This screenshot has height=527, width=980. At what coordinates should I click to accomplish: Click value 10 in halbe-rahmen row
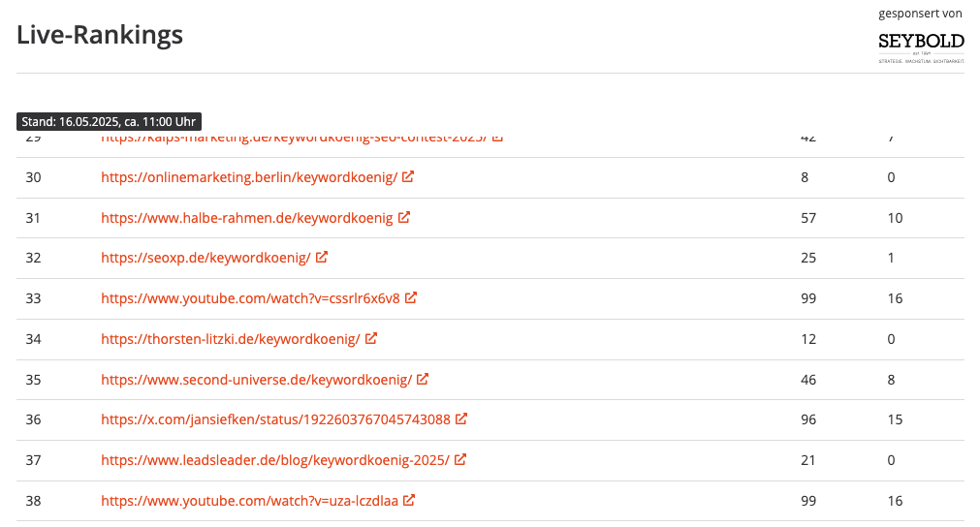pos(895,218)
